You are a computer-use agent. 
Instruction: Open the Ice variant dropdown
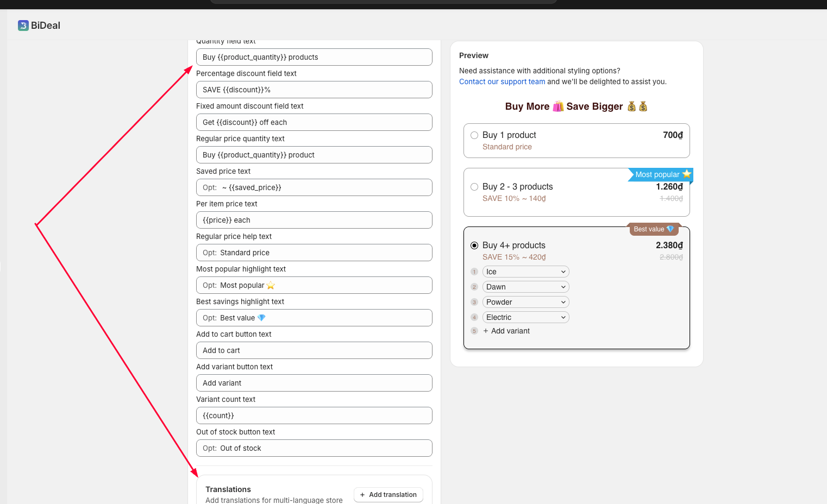click(525, 272)
